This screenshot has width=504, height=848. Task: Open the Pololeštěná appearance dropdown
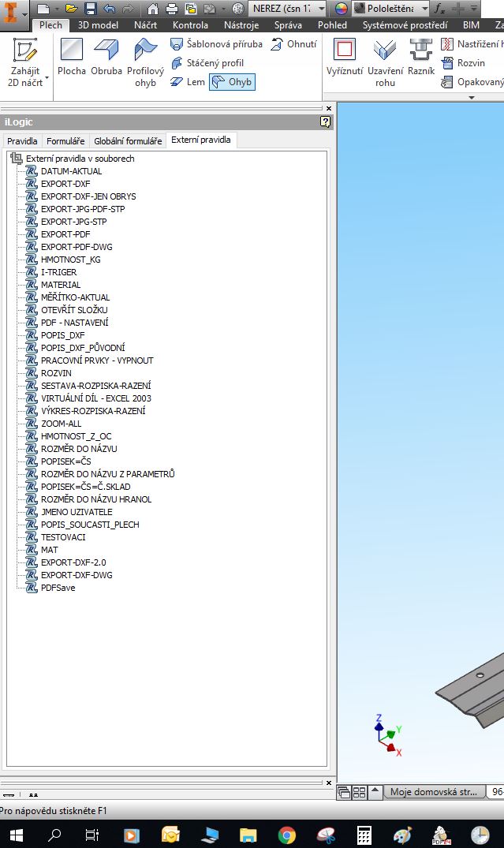point(425,9)
